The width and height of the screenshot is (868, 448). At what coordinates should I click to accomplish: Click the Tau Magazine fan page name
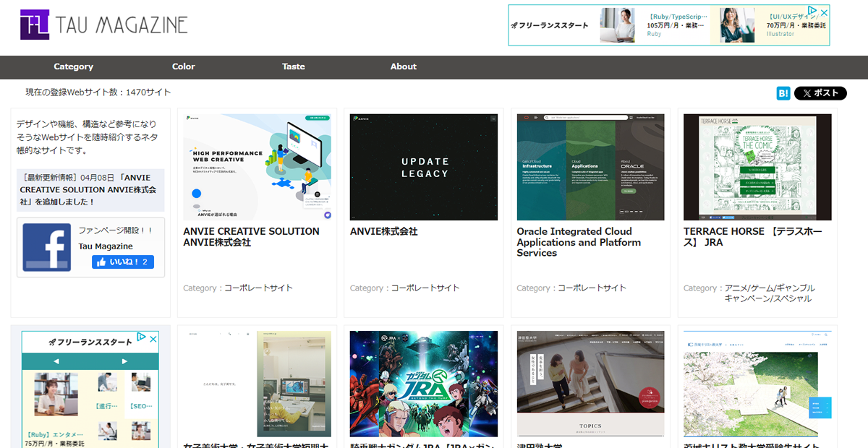coord(106,246)
